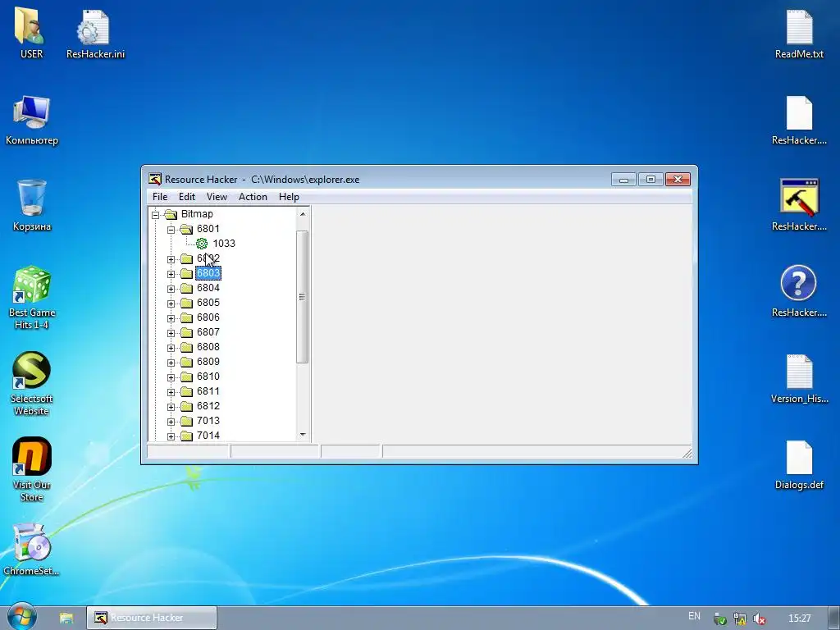Open the View menu
The height and width of the screenshot is (630, 840).
click(x=217, y=197)
